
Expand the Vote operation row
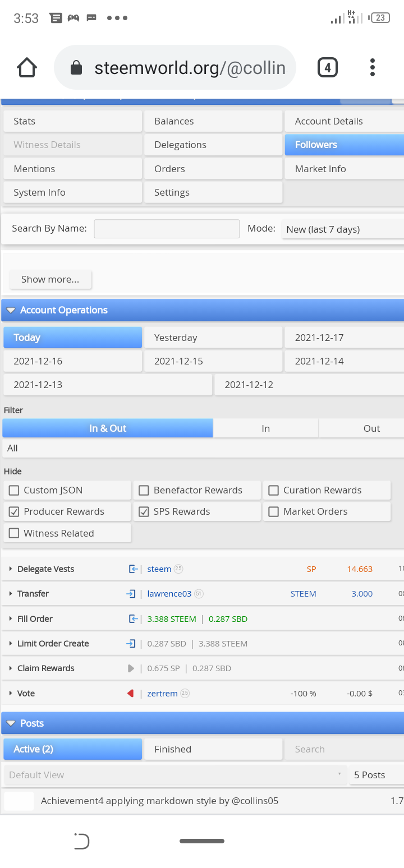pos(11,694)
